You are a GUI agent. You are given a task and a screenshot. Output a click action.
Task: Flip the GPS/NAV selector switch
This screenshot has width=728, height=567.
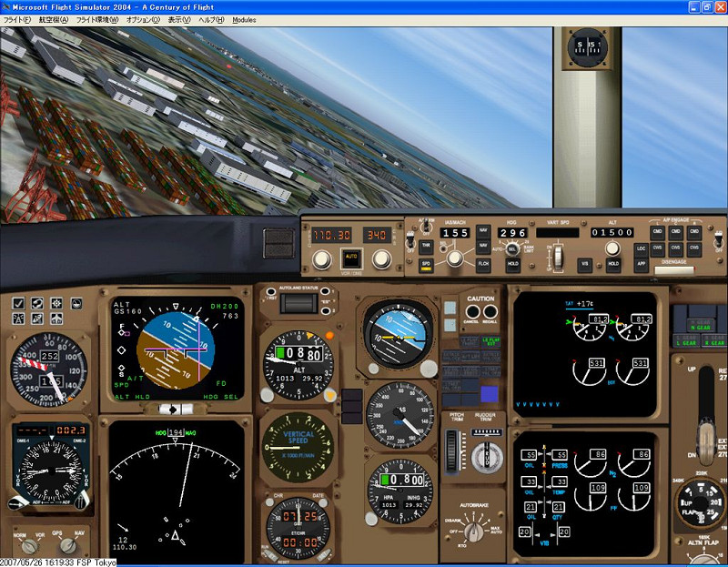click(68, 545)
